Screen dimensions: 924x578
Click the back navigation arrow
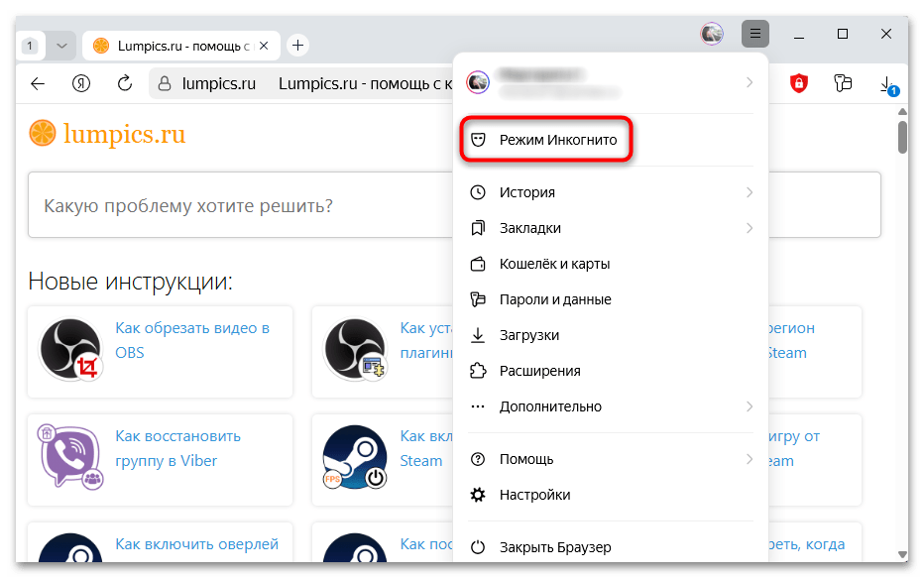tap(37, 83)
